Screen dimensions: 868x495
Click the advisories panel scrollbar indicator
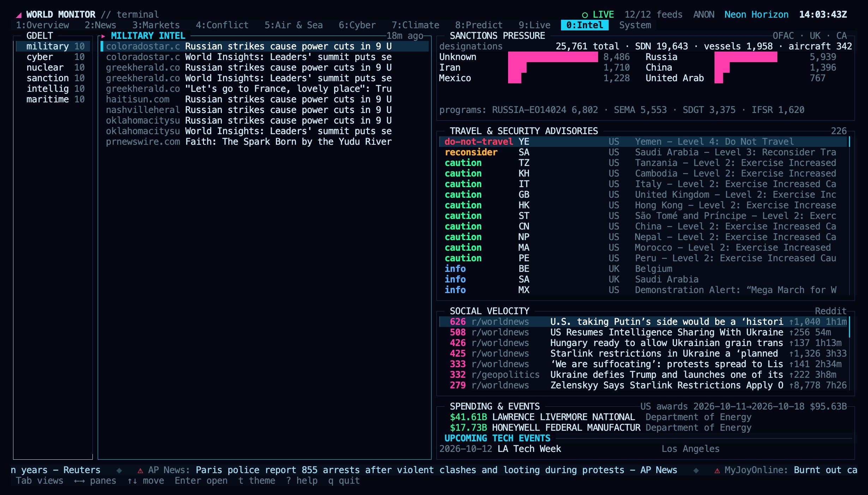[x=849, y=142]
